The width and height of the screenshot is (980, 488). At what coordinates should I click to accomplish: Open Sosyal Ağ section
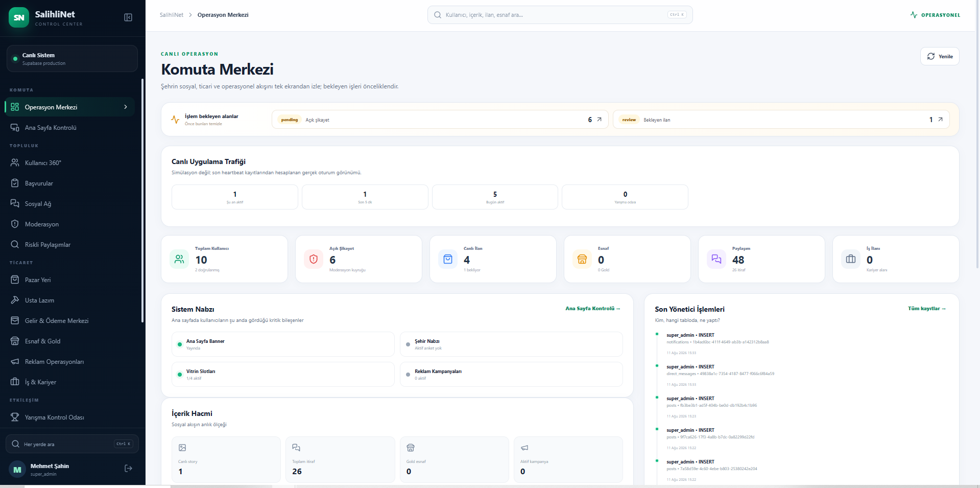click(69, 203)
